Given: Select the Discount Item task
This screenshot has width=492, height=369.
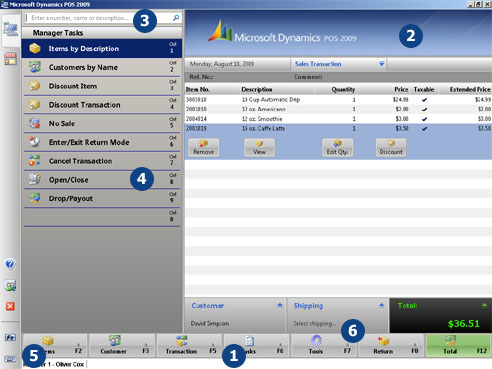Looking at the screenshot, I should (102, 86).
